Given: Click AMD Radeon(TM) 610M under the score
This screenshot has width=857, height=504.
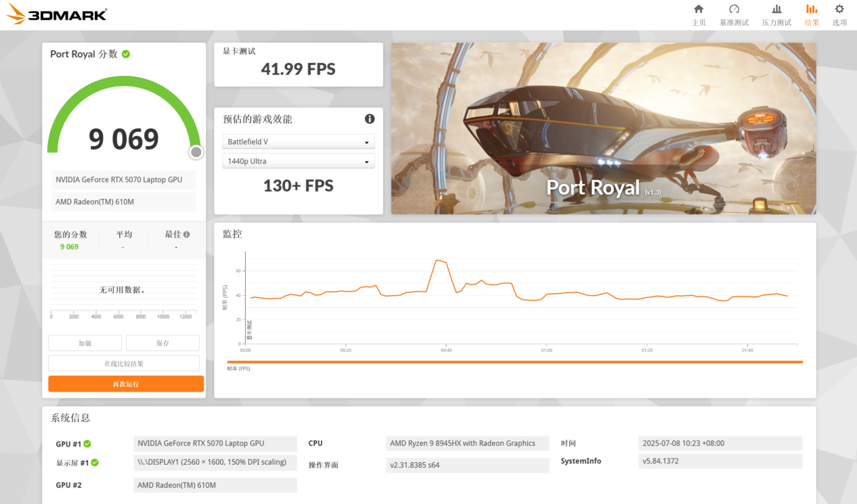Looking at the screenshot, I should 124,202.
